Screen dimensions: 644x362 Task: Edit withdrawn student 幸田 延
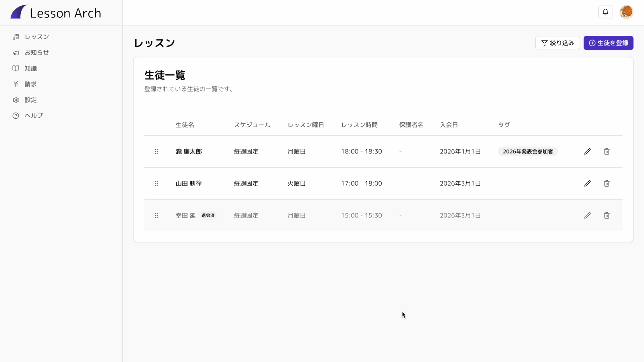(587, 216)
